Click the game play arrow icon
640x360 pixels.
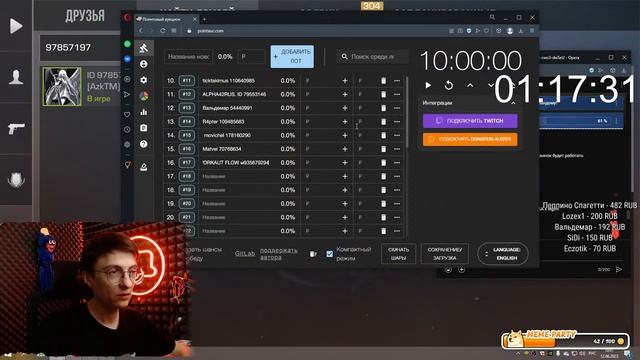point(16,26)
